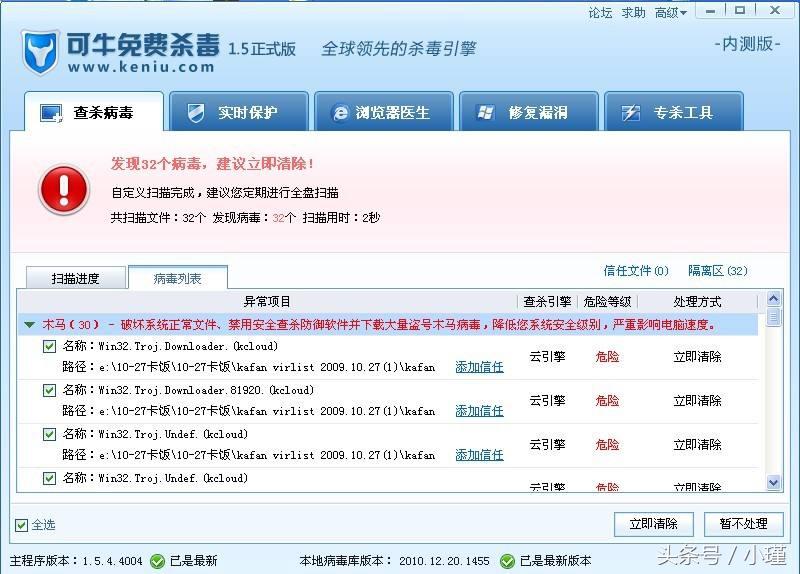Screen dimensions: 800x574
Task: Open the 隔离区 (32) quarantine
Action: pyautogui.click(x=717, y=270)
